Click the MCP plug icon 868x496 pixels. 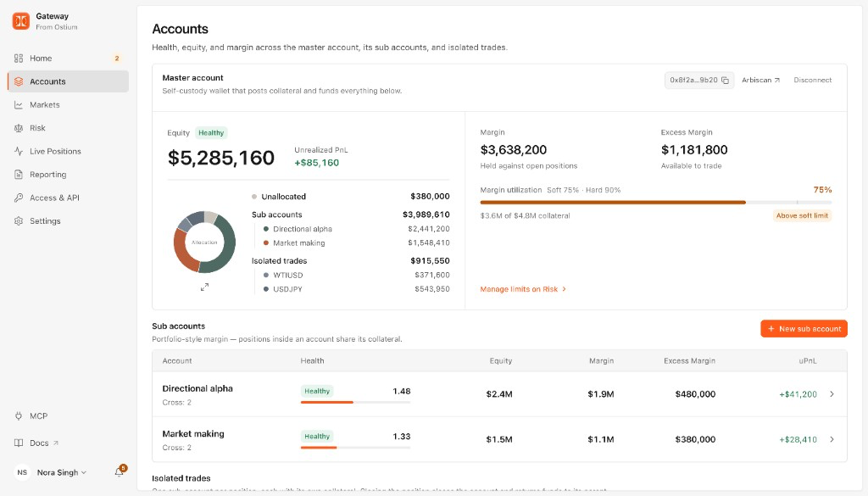point(19,415)
